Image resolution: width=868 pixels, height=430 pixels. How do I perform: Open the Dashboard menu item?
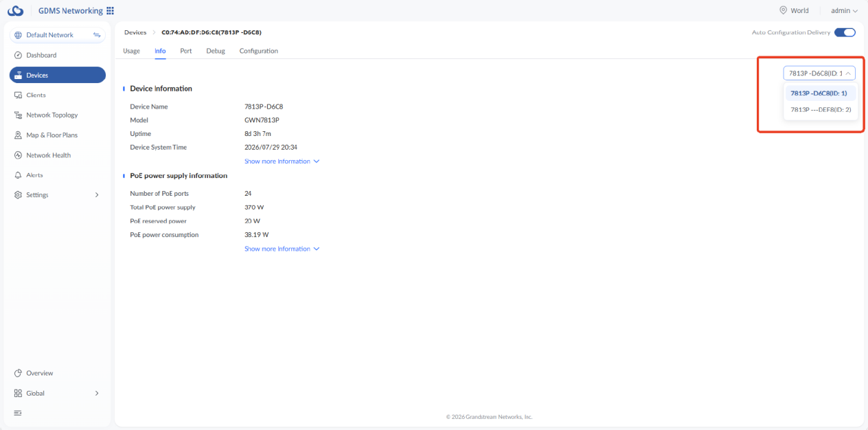pyautogui.click(x=58, y=55)
